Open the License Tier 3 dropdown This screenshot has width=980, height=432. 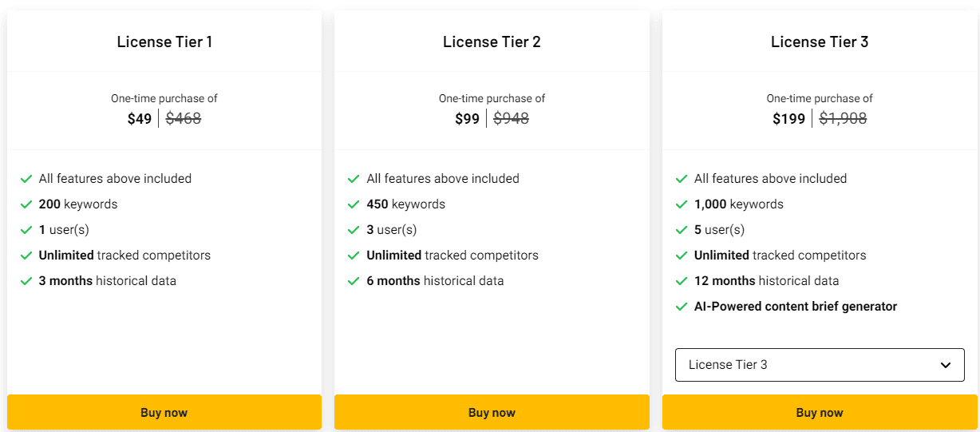coord(819,365)
